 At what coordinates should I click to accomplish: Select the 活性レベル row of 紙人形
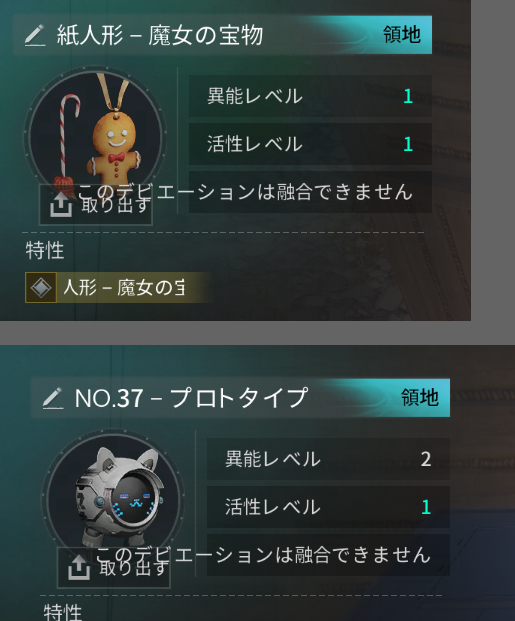coord(310,144)
